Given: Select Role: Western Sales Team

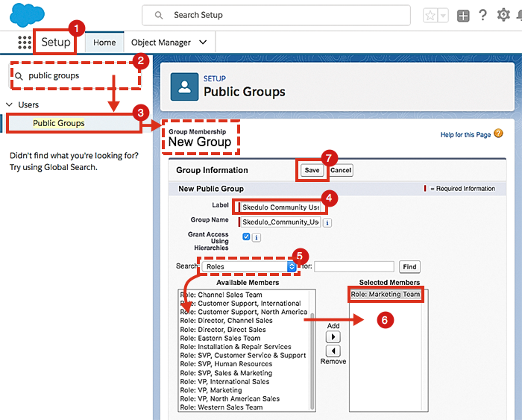Looking at the screenshot, I should [221, 407].
